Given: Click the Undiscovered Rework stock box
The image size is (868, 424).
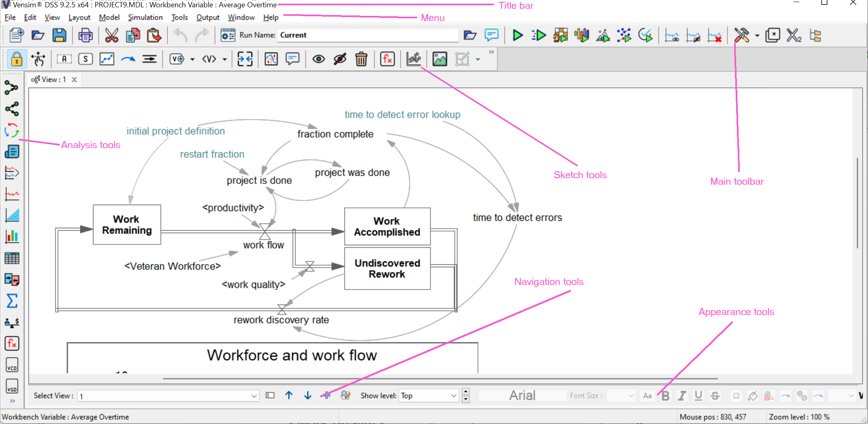Looking at the screenshot, I should click(x=387, y=268).
